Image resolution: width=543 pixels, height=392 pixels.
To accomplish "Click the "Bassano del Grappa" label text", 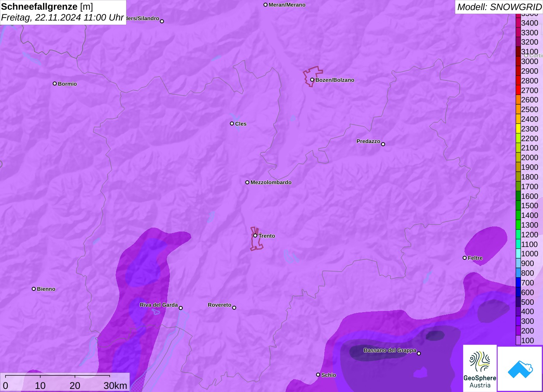I will (x=390, y=350).
